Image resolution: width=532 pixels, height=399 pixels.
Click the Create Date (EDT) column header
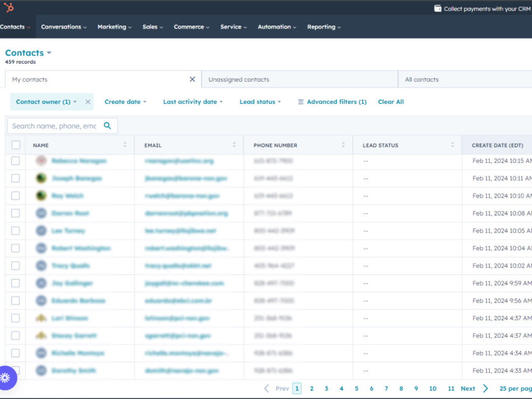[497, 145]
